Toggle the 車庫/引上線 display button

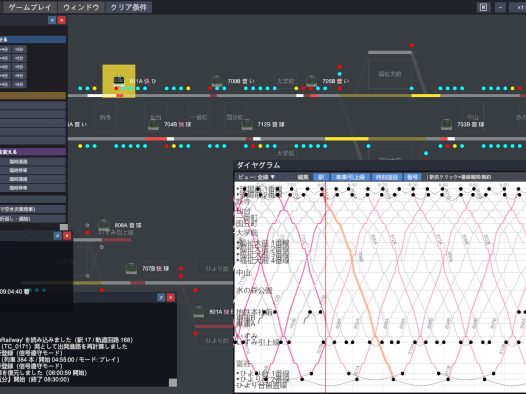[x=350, y=177]
